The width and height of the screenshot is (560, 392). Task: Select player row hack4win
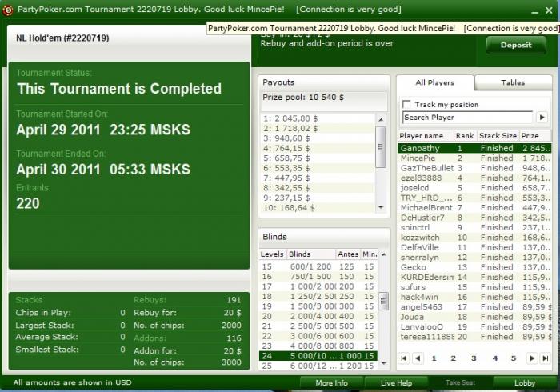(x=474, y=297)
